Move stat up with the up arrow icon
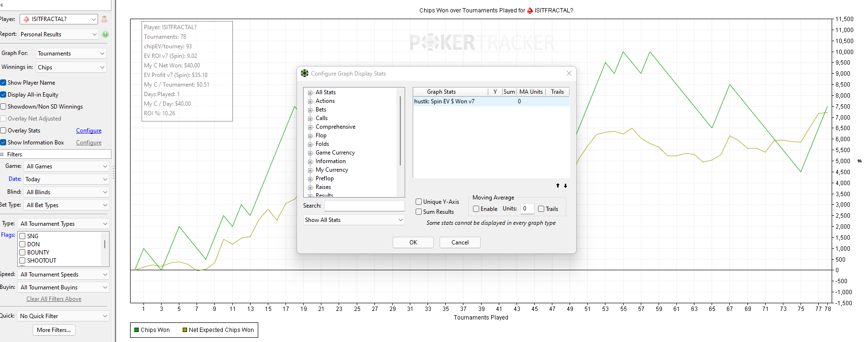Viewport: 868px width, 342px height. pos(558,186)
